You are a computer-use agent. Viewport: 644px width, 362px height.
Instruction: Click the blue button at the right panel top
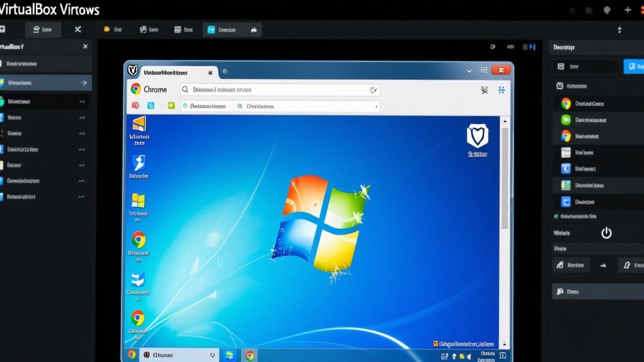pos(634,66)
